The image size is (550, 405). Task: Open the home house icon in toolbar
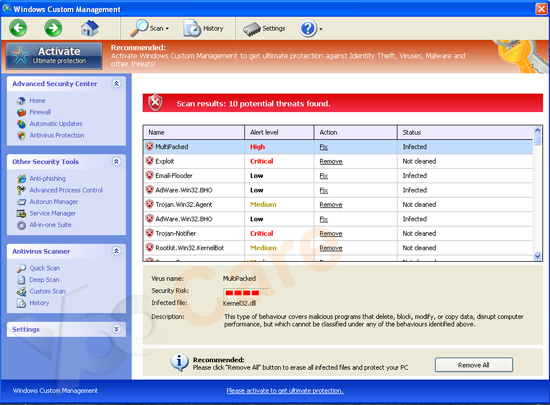(x=89, y=28)
